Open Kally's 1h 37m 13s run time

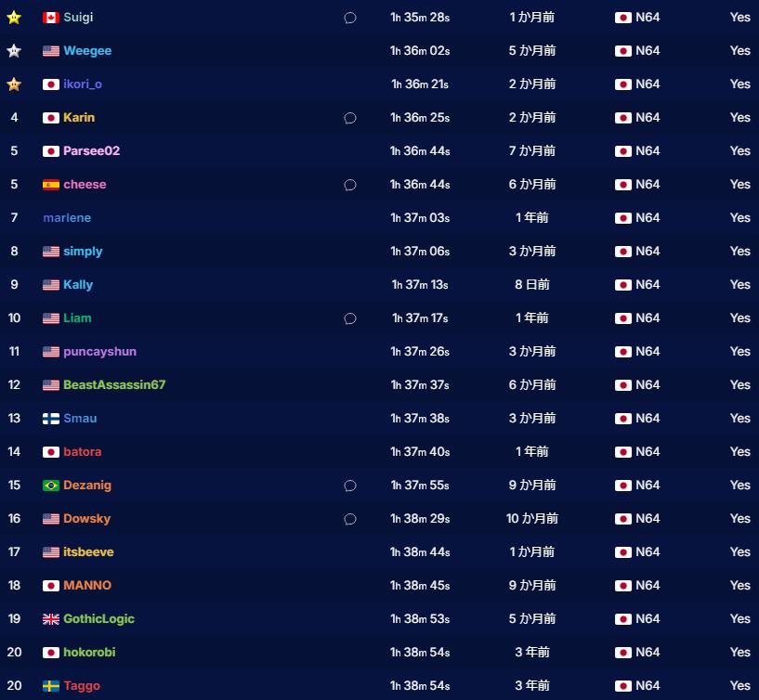point(420,285)
